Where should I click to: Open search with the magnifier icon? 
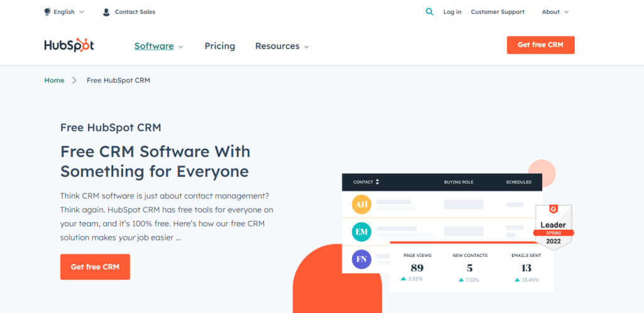(x=430, y=12)
